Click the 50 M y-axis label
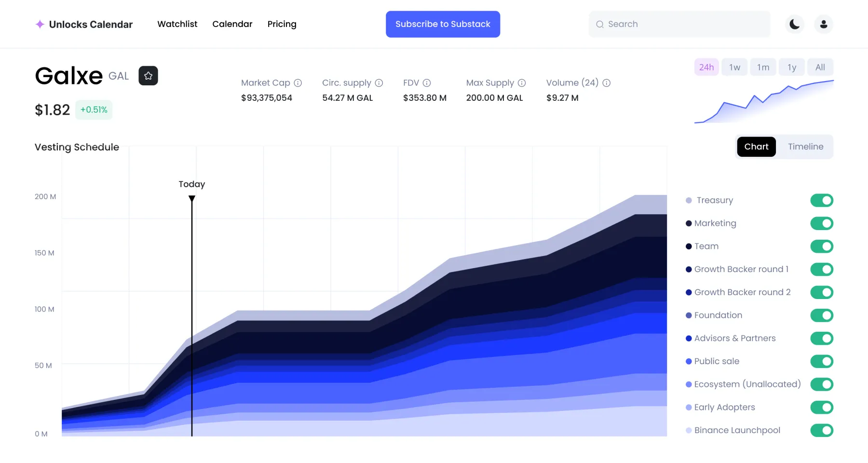The width and height of the screenshot is (868, 463). pyautogui.click(x=43, y=366)
